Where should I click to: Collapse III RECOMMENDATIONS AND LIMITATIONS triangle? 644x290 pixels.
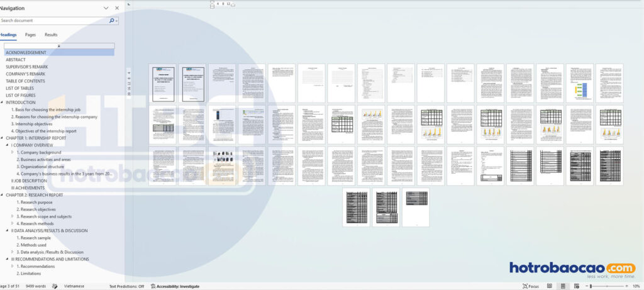[8, 259]
